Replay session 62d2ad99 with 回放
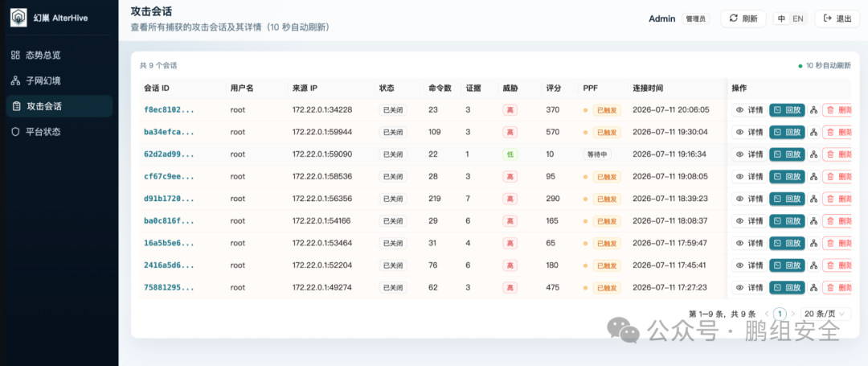Screen dimensions: 868x366 pos(787,154)
